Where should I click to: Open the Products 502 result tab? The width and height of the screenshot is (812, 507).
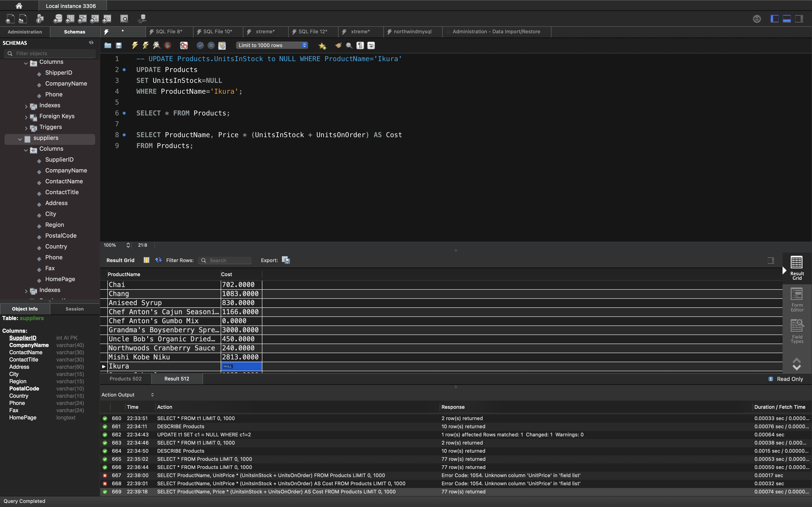[x=126, y=379]
